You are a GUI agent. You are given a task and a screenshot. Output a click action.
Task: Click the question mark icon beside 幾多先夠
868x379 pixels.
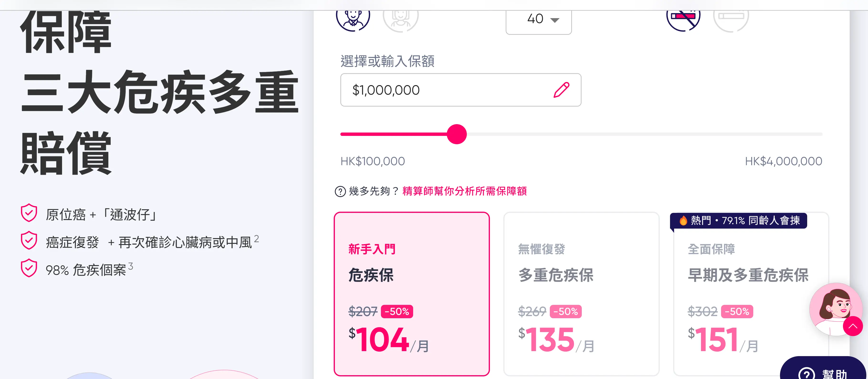tap(340, 191)
